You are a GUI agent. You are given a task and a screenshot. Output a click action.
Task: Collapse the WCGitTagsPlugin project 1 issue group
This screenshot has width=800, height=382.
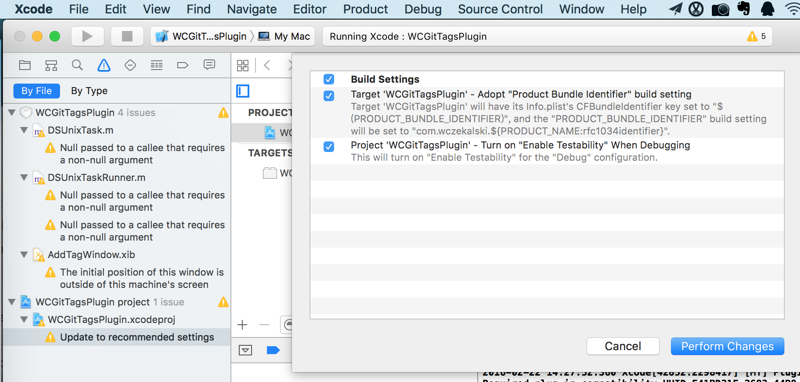(x=12, y=302)
